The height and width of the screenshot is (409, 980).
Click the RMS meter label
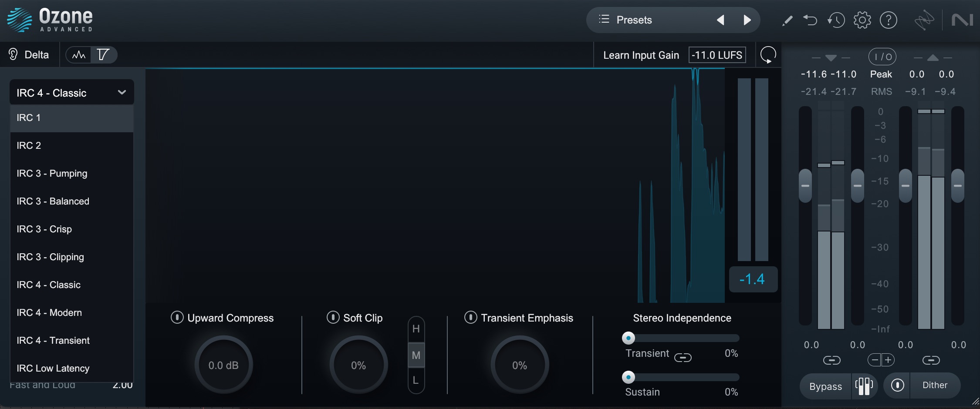(x=881, y=91)
